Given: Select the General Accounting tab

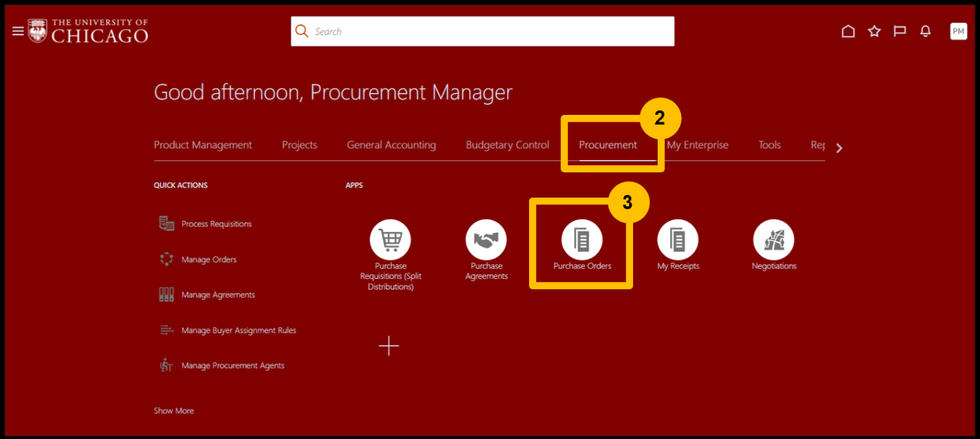Looking at the screenshot, I should 391,145.
